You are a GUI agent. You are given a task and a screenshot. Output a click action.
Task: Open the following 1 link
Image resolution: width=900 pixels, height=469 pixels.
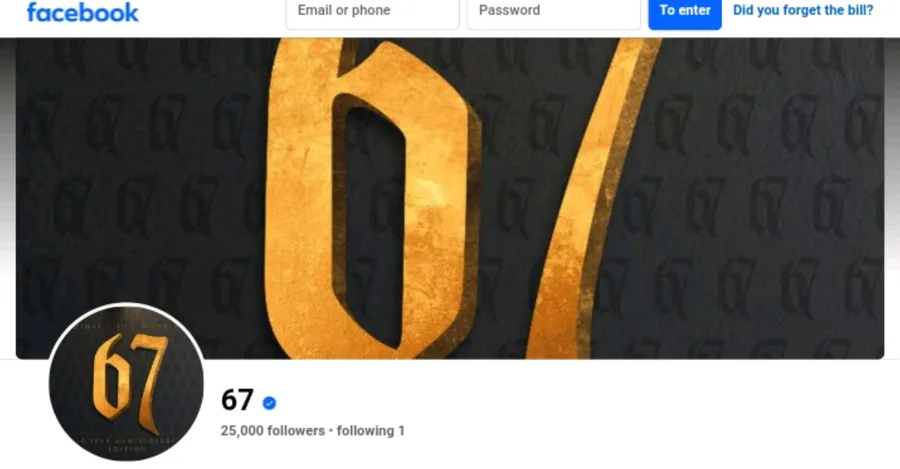(x=371, y=431)
